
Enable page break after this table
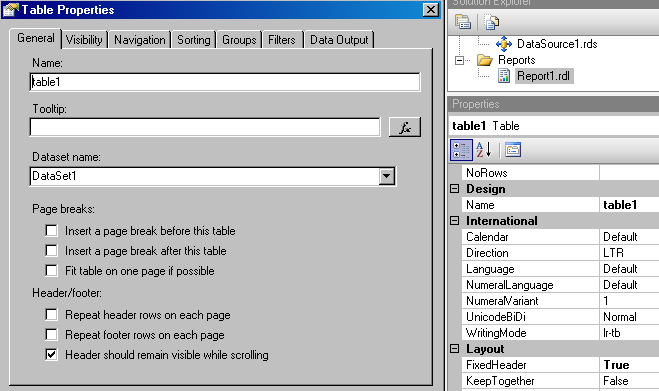tap(51, 251)
